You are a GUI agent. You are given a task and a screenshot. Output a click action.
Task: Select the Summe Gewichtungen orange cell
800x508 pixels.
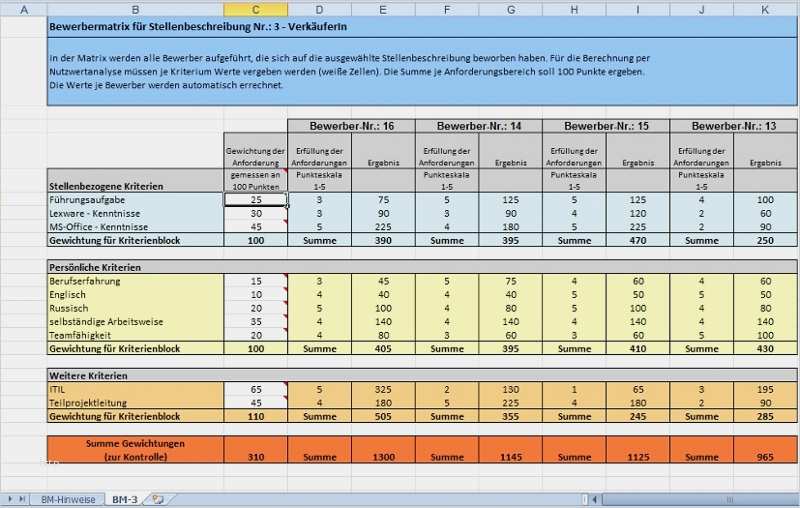[135, 449]
